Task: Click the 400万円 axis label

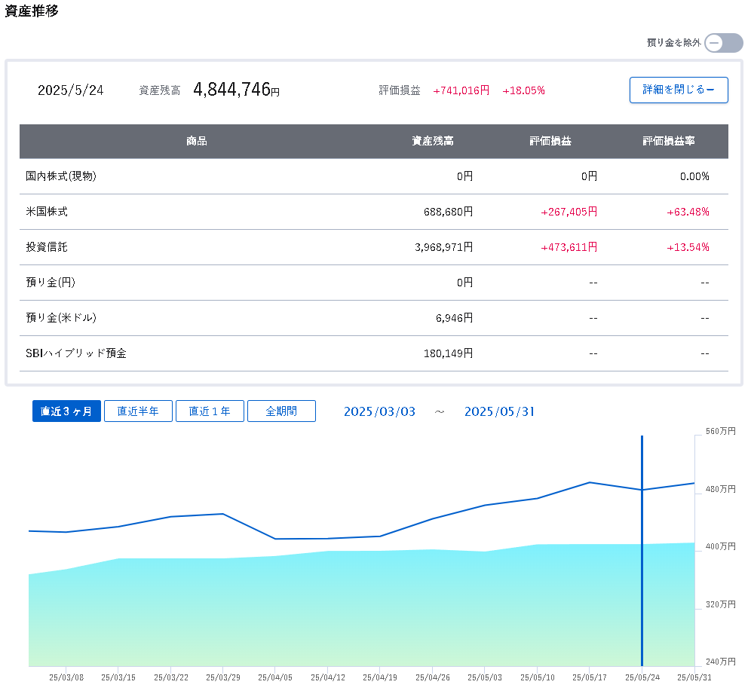Action: (720, 546)
